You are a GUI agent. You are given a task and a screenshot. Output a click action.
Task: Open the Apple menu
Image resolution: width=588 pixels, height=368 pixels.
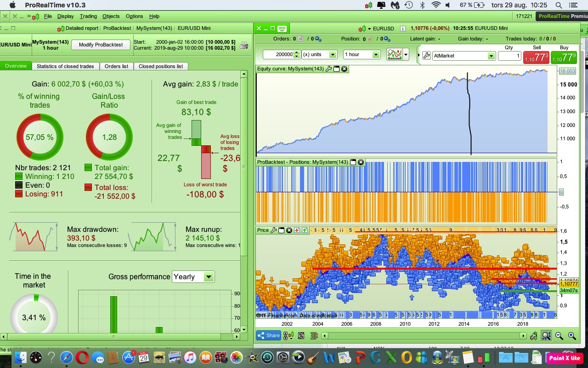tap(12, 5)
